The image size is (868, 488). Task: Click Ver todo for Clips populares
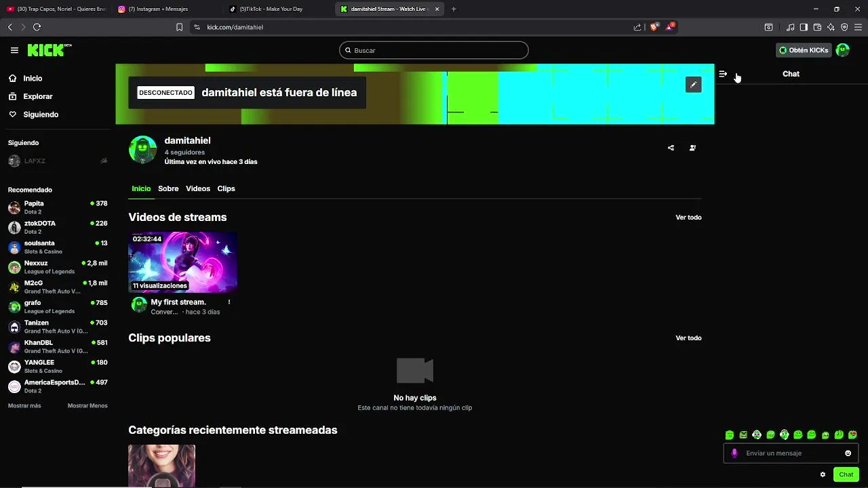(688, 338)
